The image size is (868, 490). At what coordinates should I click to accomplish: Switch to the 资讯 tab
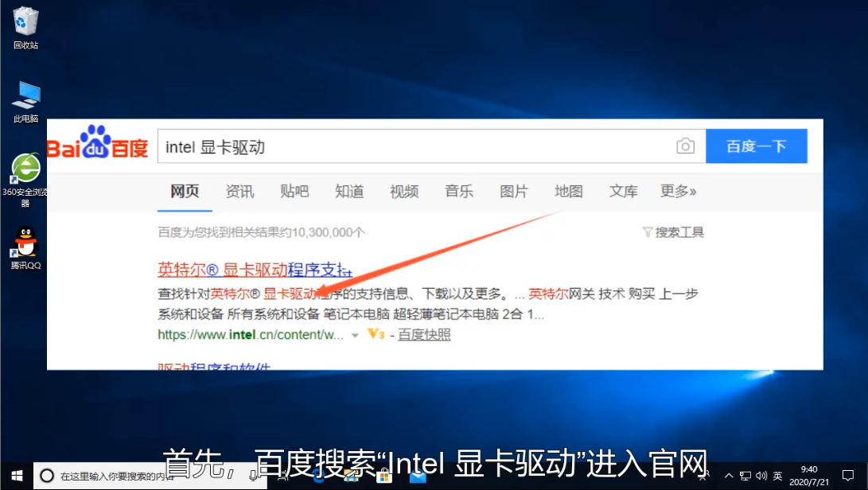click(x=239, y=192)
